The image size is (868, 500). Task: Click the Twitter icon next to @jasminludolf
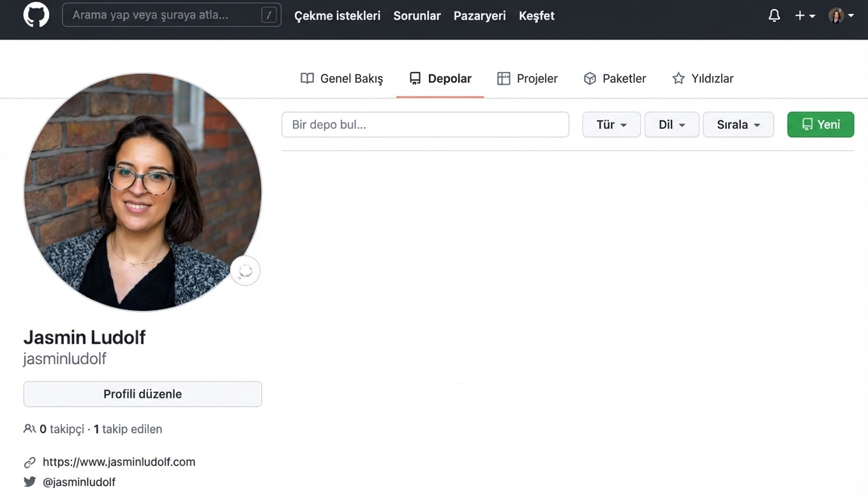coord(29,482)
